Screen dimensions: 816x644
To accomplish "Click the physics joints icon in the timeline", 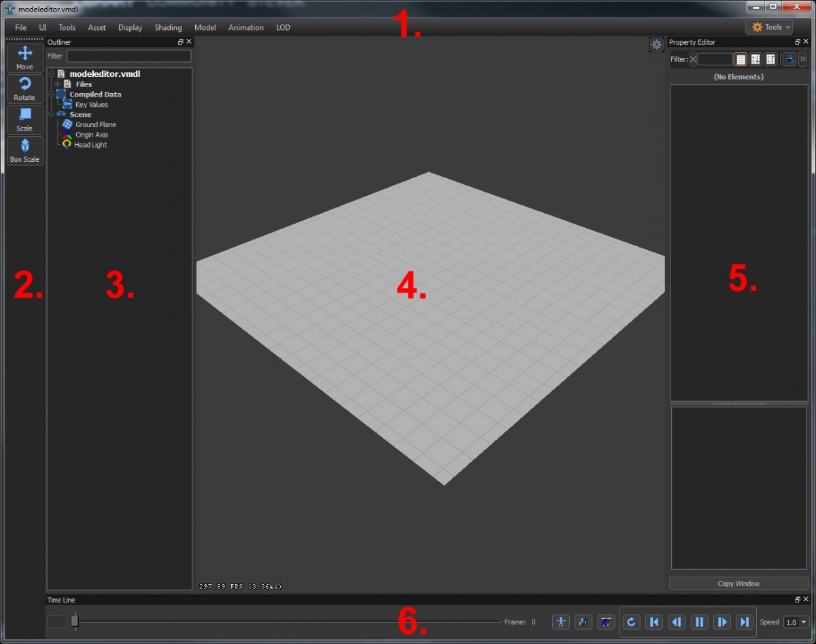I will (x=583, y=622).
